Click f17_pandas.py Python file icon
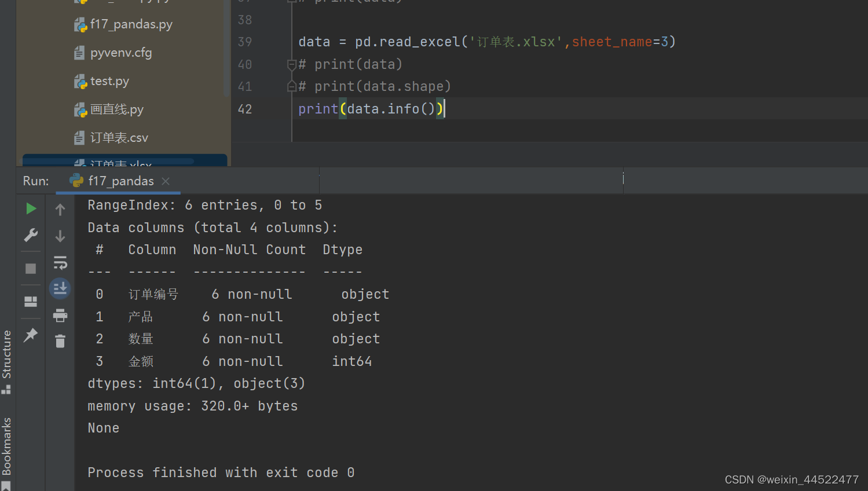This screenshot has width=868, height=491. [80, 25]
